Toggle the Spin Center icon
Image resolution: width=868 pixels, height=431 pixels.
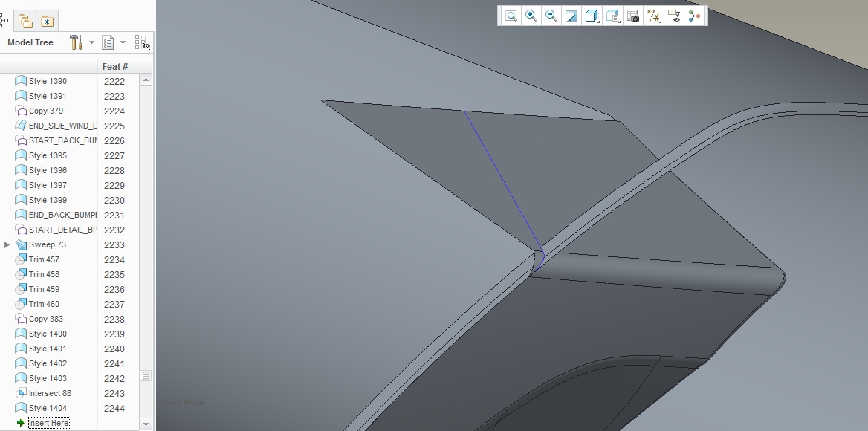click(x=694, y=16)
